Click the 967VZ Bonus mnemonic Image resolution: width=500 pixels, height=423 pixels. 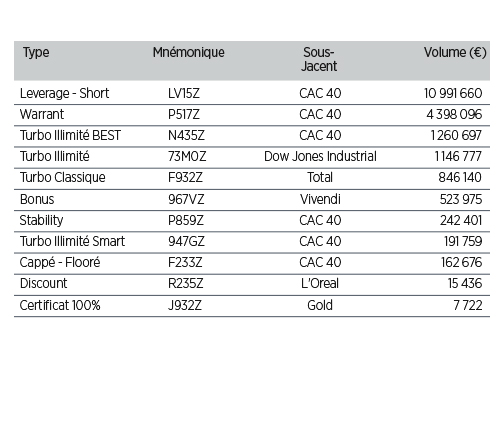pyautogui.click(x=186, y=200)
